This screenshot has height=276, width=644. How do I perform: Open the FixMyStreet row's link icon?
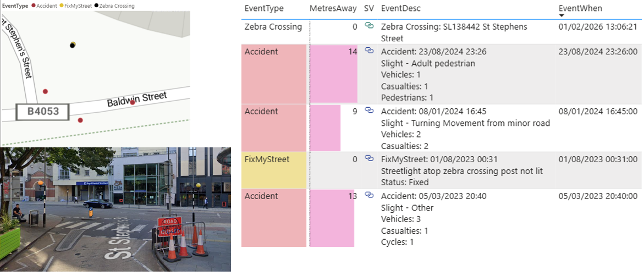point(369,158)
